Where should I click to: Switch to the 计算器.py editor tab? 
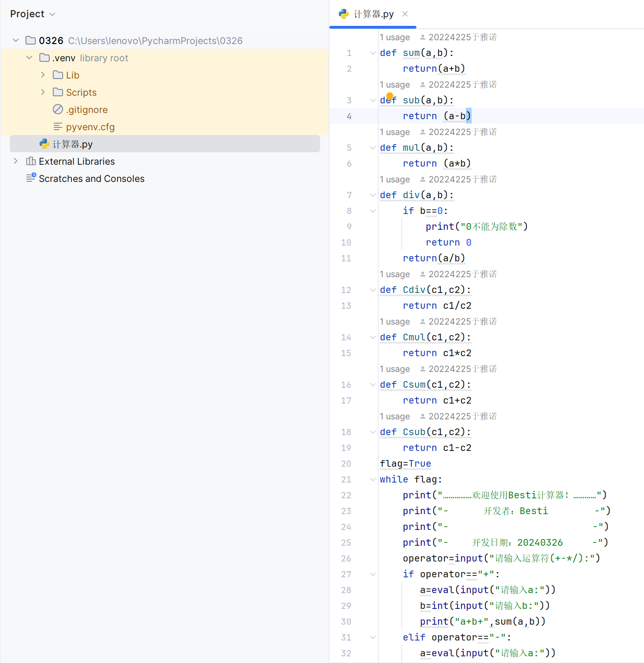point(373,14)
